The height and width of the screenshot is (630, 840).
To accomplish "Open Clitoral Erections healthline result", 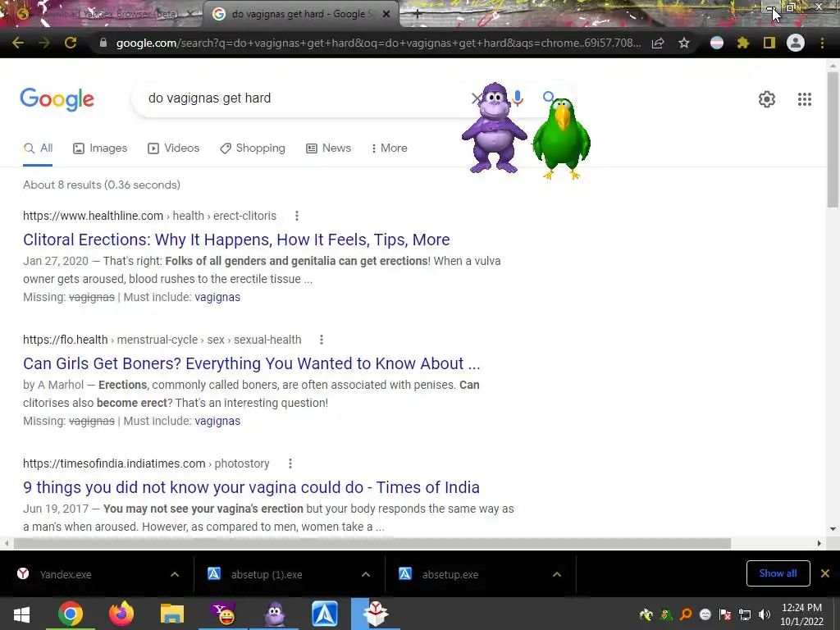I will (236, 240).
